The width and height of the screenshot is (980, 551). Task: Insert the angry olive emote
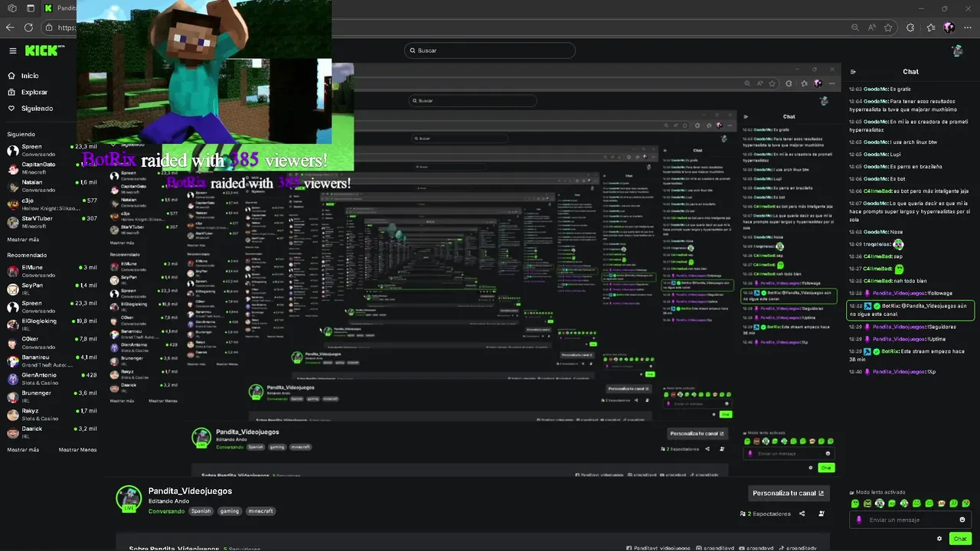pos(867,504)
